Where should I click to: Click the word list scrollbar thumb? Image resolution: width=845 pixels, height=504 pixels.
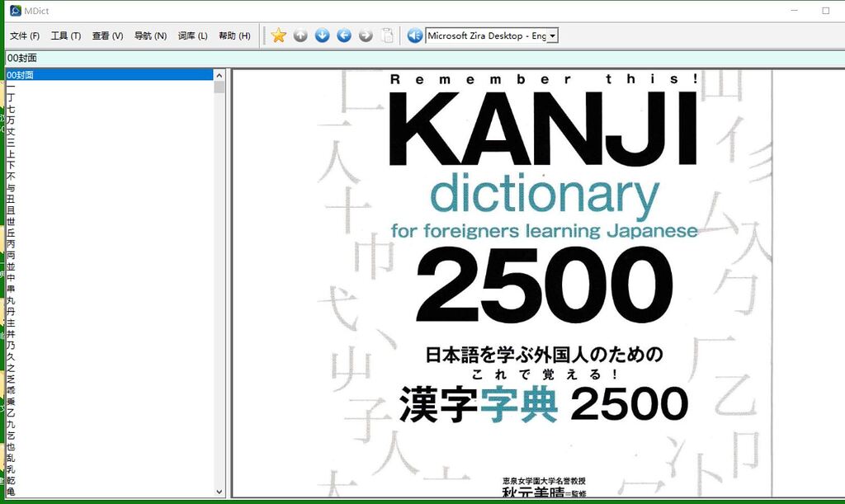coord(219,87)
